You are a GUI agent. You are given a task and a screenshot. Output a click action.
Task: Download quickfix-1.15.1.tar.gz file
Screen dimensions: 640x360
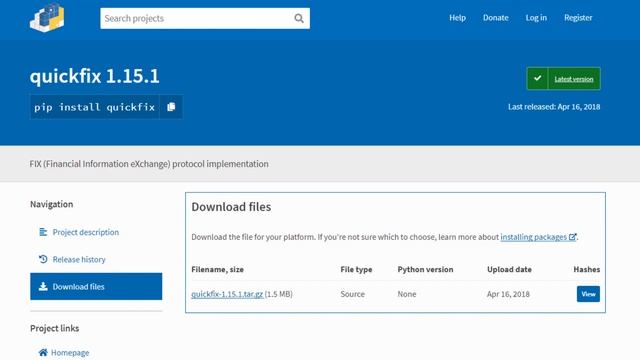coord(227,294)
